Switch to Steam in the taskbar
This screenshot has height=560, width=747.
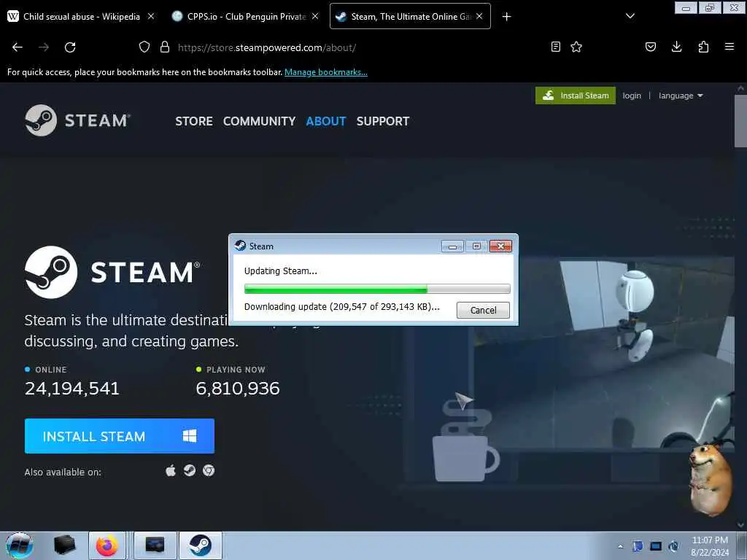[x=201, y=545]
